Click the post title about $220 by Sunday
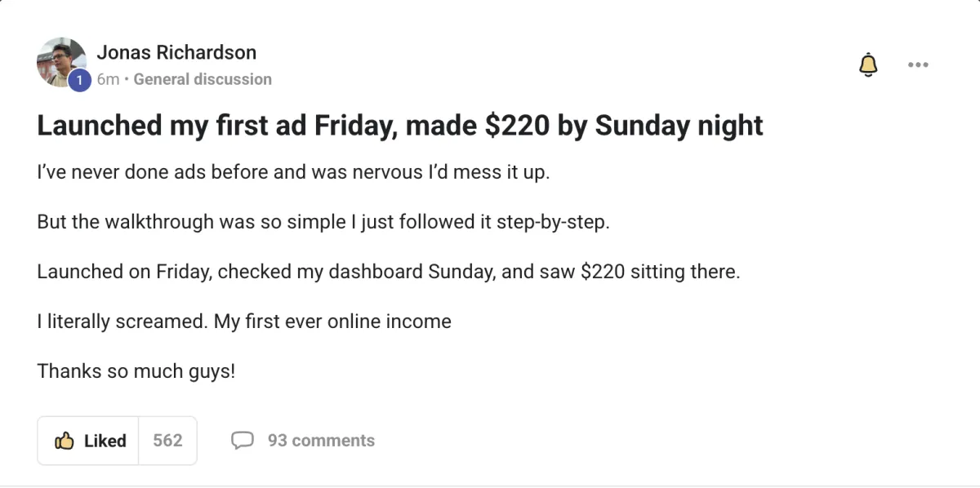This screenshot has width=980, height=488. coord(400,126)
